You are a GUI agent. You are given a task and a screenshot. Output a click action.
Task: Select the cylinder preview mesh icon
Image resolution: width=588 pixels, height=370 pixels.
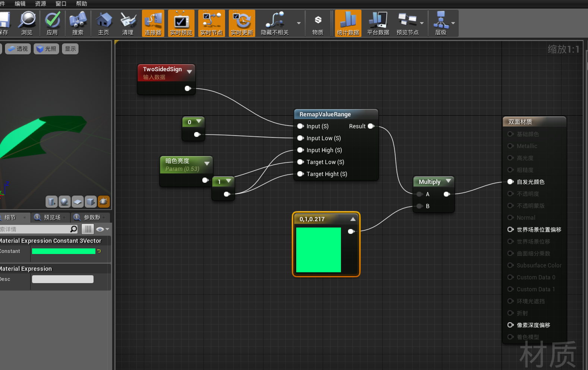click(51, 202)
